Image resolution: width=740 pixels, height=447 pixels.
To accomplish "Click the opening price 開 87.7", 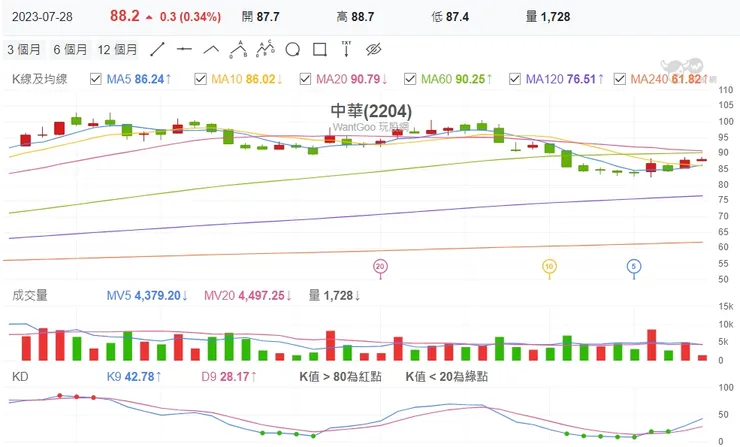I will (x=261, y=17).
